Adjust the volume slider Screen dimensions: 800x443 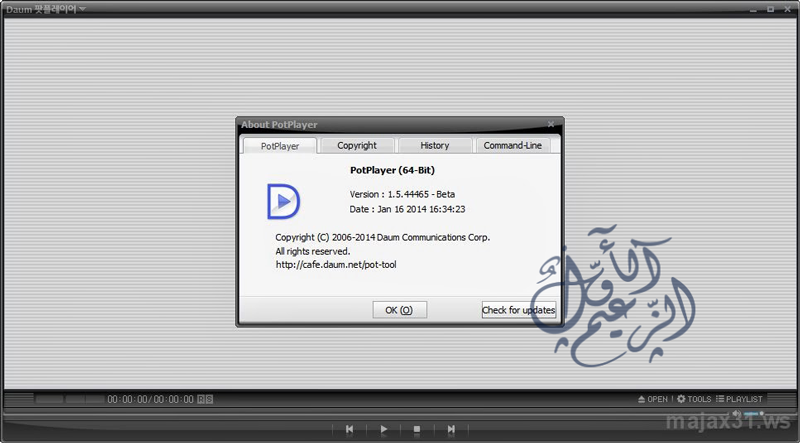point(754,413)
